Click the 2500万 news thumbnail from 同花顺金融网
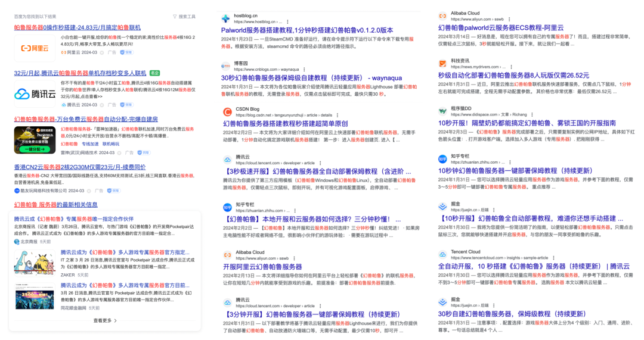The image size is (644, 340). [x=35, y=296]
